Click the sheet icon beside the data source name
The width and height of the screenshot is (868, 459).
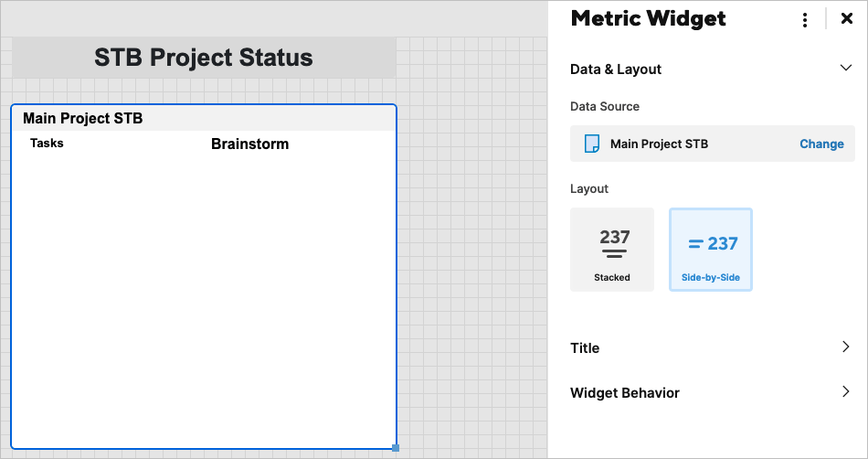(592, 144)
